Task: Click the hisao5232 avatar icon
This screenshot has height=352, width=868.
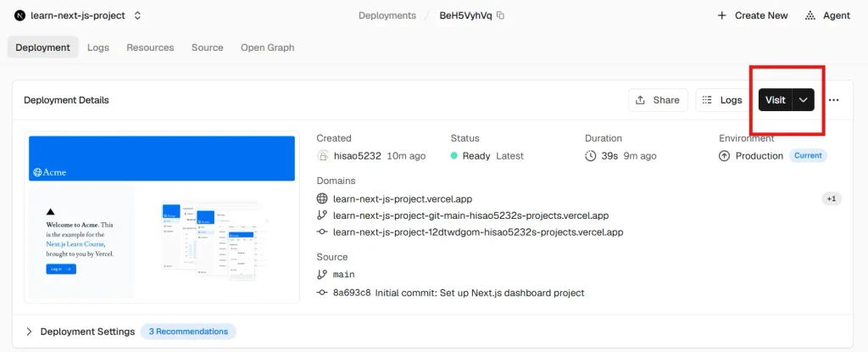Action: (323, 156)
